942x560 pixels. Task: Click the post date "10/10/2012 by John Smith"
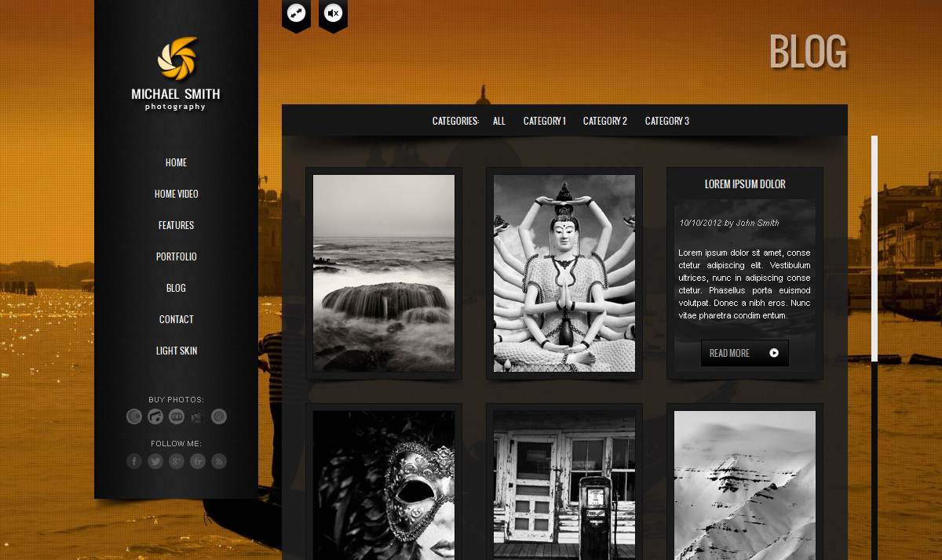pyautogui.click(x=729, y=223)
